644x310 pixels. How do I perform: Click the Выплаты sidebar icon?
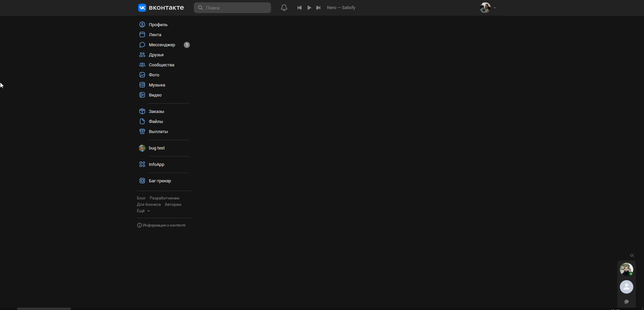pyautogui.click(x=142, y=131)
